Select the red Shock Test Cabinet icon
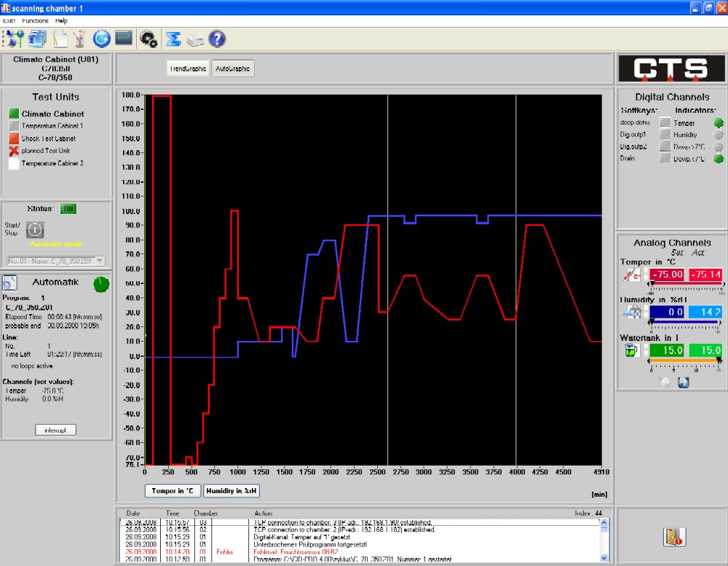This screenshot has width=728, height=566. click(x=14, y=138)
